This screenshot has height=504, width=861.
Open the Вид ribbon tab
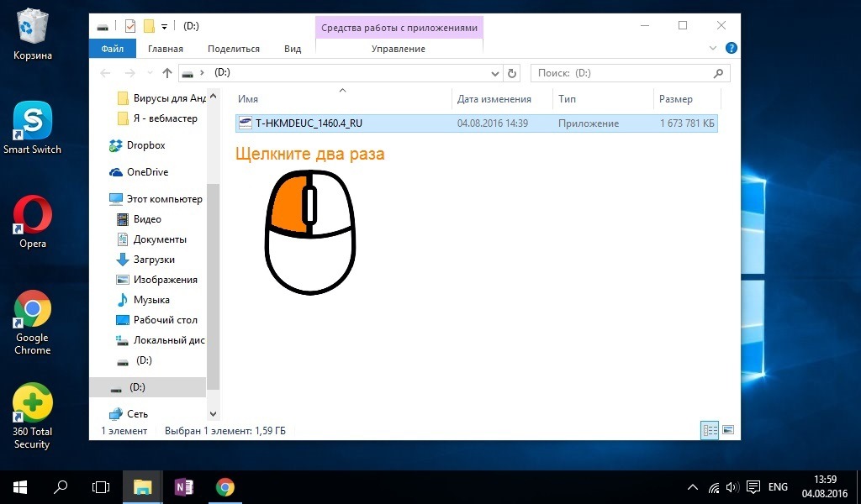tap(293, 49)
